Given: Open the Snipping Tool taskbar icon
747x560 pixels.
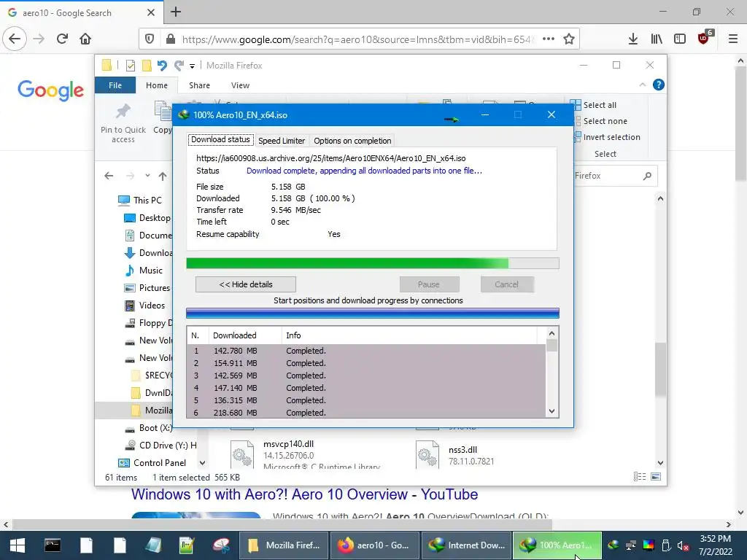Looking at the screenshot, I should [220, 545].
